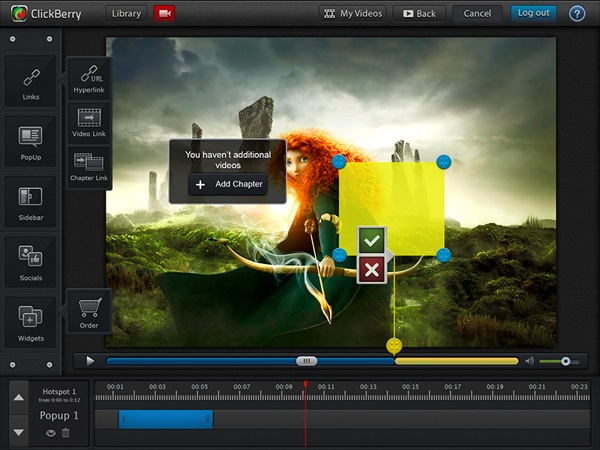Click Add Chapter button
The height and width of the screenshot is (450, 600).
point(228,184)
